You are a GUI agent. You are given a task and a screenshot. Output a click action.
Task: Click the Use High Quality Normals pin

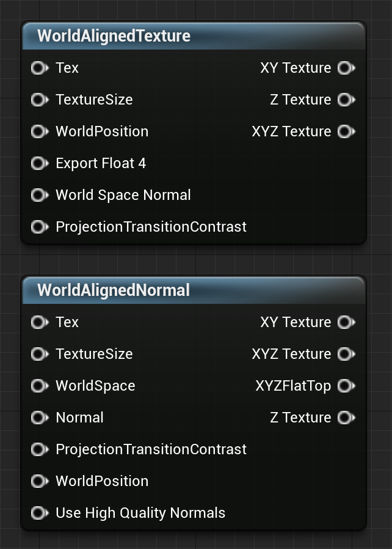click(39, 513)
